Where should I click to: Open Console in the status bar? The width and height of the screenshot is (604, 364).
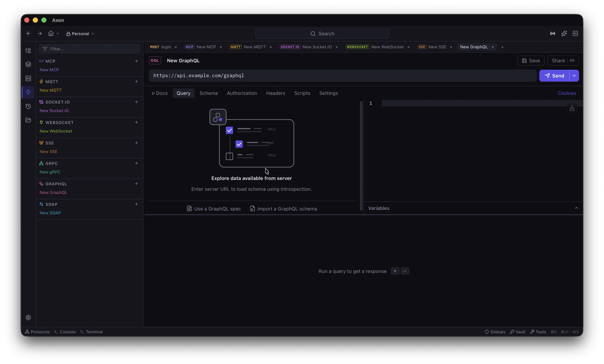click(65, 332)
